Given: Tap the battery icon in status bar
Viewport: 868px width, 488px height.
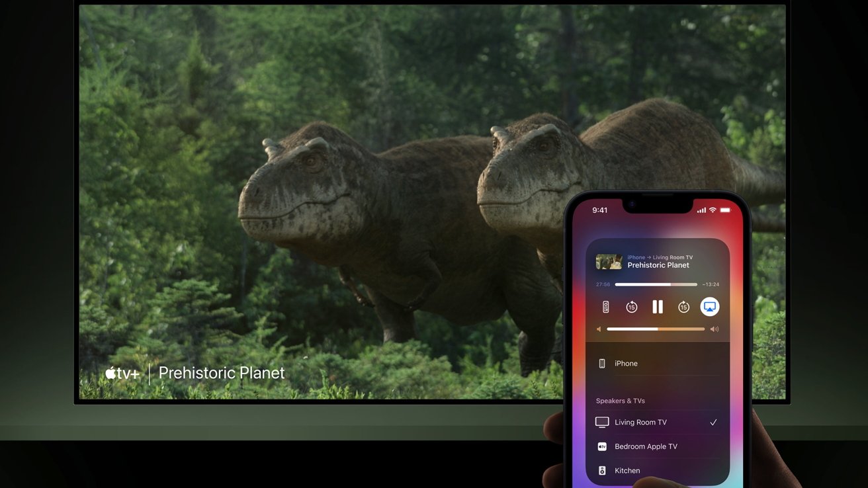Looking at the screenshot, I should point(725,210).
